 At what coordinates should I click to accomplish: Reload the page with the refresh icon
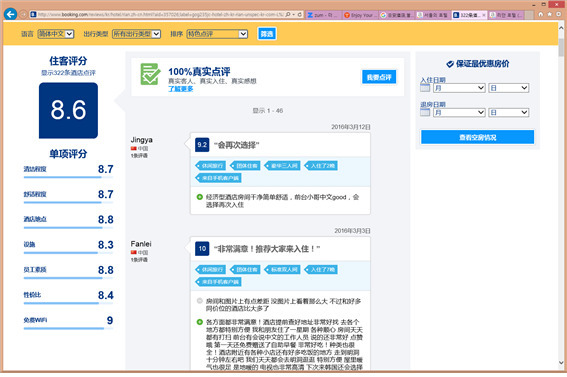[x=300, y=14]
